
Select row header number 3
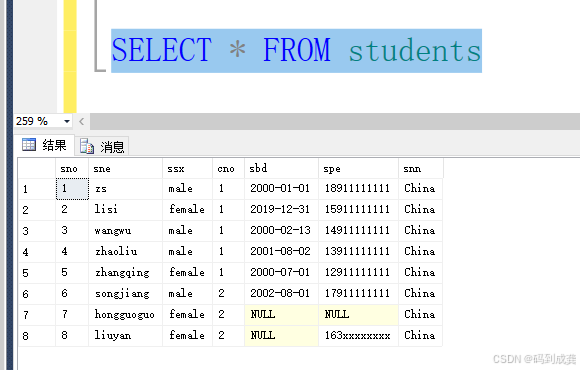pyautogui.click(x=37, y=231)
